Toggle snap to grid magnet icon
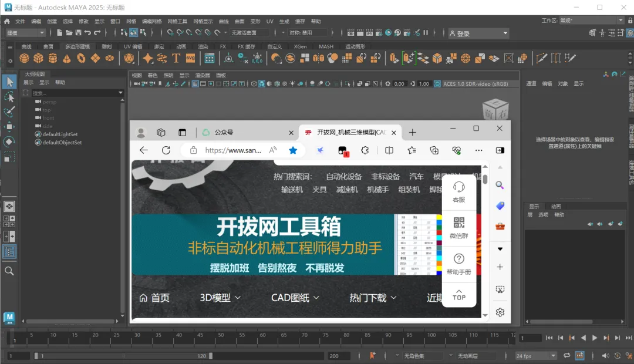Screen dimensions: 634x364 (170, 33)
